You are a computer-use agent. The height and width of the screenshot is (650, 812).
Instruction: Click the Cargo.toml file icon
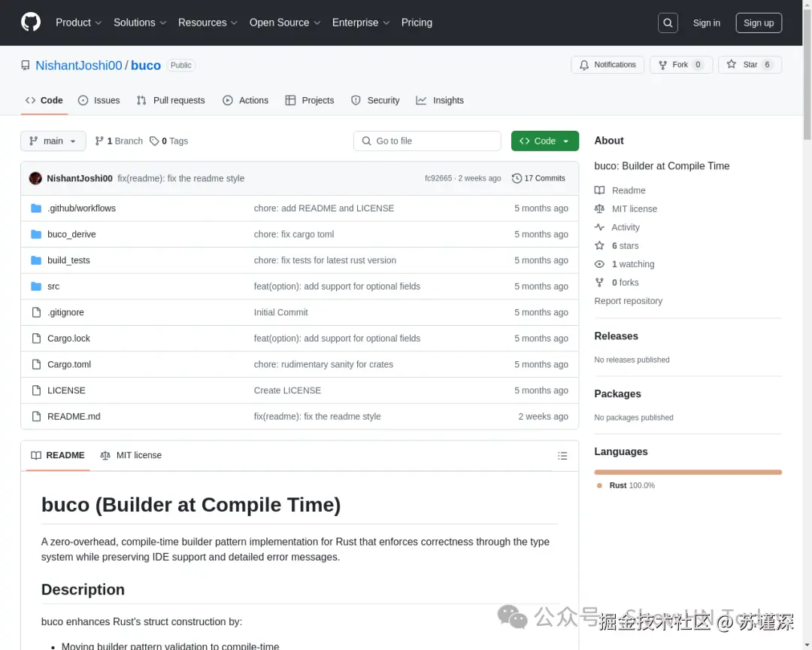(36, 364)
